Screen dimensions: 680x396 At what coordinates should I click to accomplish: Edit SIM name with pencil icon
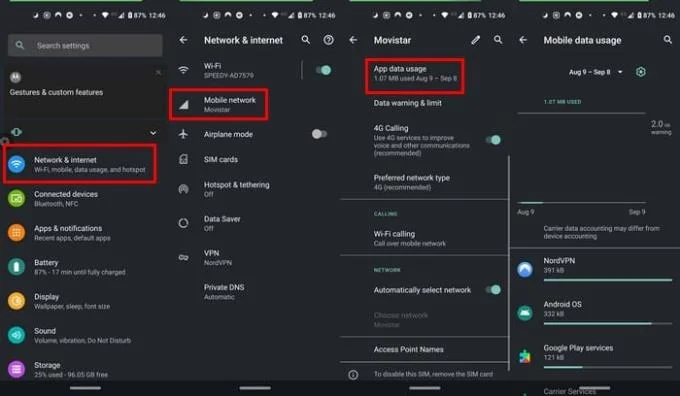click(x=476, y=40)
